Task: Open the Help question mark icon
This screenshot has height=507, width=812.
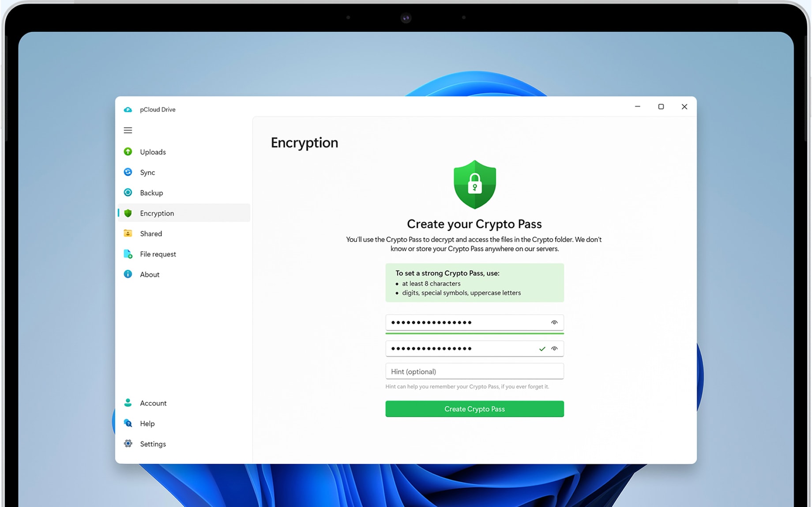Action: (x=128, y=423)
